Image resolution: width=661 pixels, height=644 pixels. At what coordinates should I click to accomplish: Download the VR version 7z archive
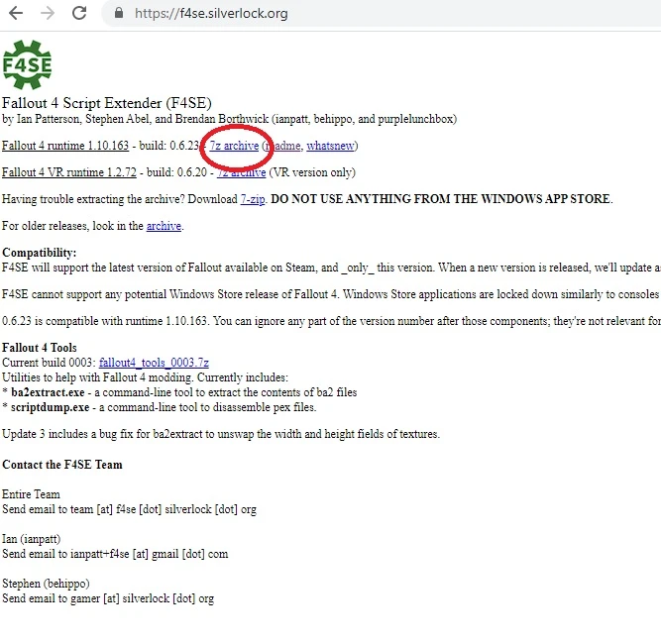pos(242,172)
